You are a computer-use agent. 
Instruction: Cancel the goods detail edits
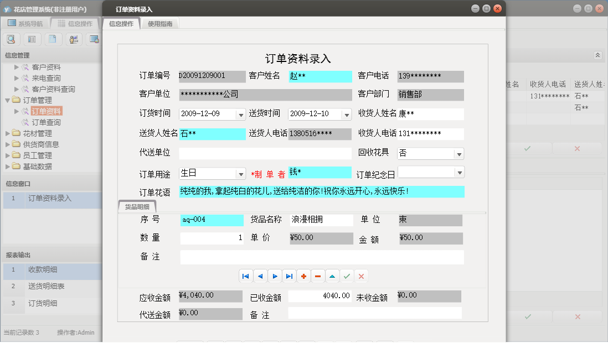coord(361,275)
